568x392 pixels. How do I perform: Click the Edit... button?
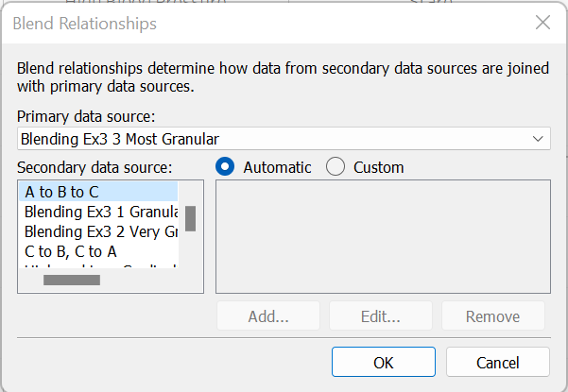coord(381,316)
